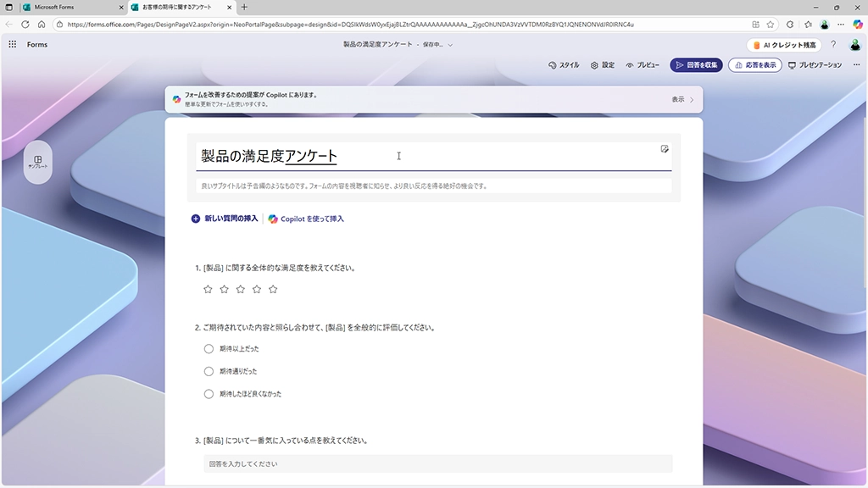Screen dimensions: 868x488
Task: Open the Forms app launcher grid
Action: (x=12, y=44)
